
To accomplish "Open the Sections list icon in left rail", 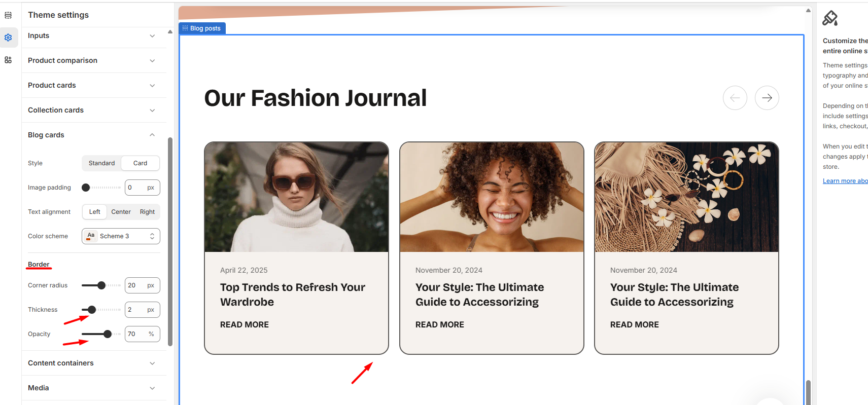I will click(8, 15).
